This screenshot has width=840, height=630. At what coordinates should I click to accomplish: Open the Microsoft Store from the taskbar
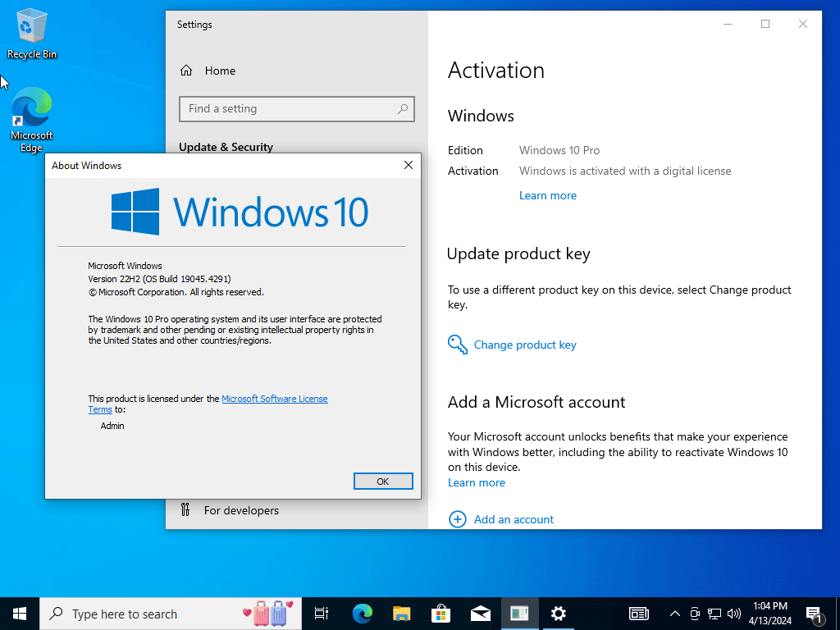441,613
